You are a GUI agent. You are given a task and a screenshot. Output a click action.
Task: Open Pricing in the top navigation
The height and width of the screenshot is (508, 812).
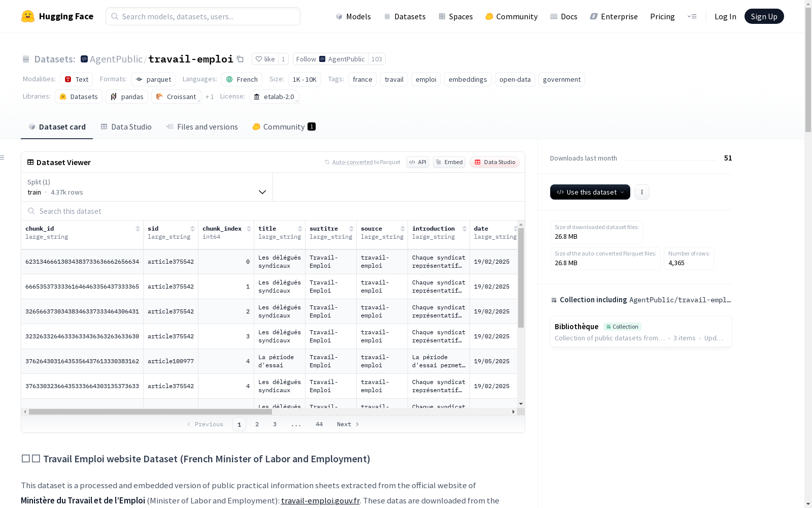tap(662, 16)
